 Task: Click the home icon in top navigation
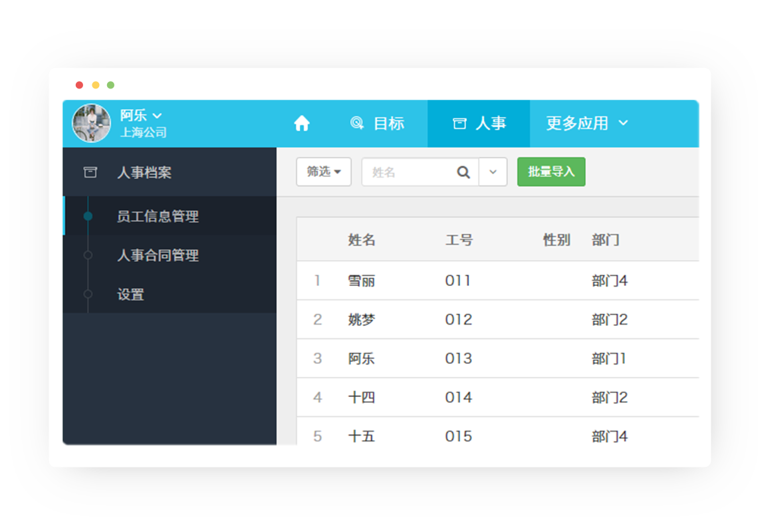pyautogui.click(x=302, y=124)
